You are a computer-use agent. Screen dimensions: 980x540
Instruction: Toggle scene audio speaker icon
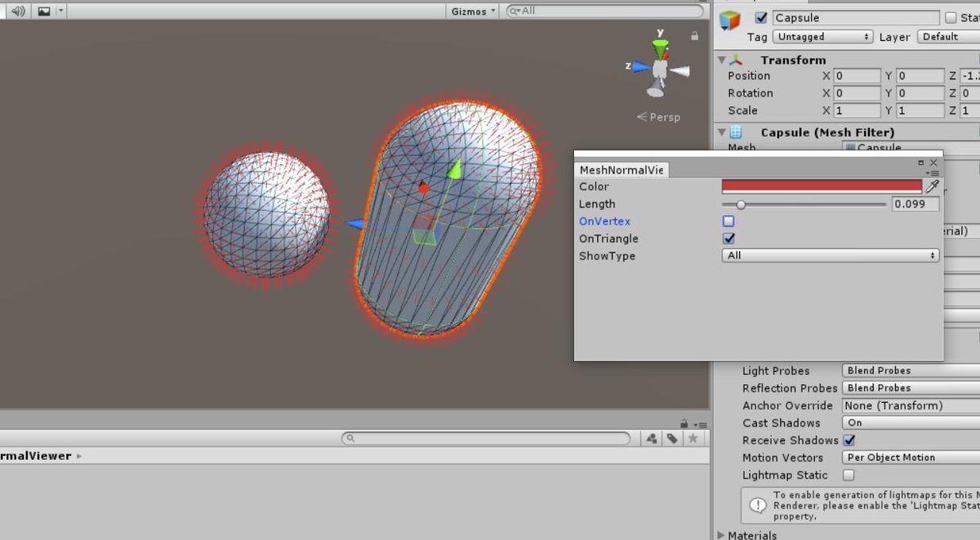(18, 11)
